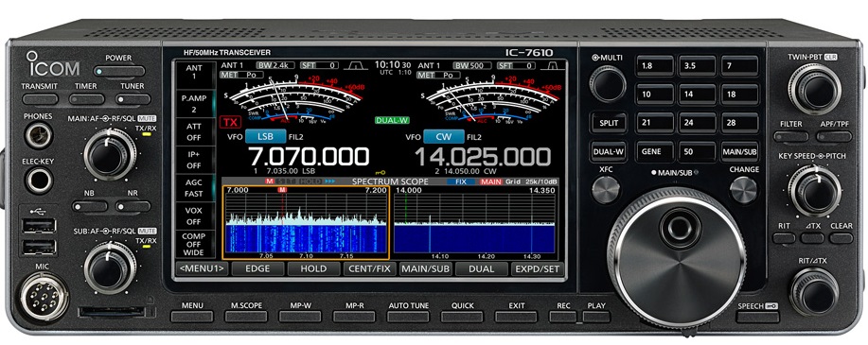Image resolution: width=868 pixels, height=345 pixels.
Task: Tap the DUAL scope key
Action: (482, 268)
